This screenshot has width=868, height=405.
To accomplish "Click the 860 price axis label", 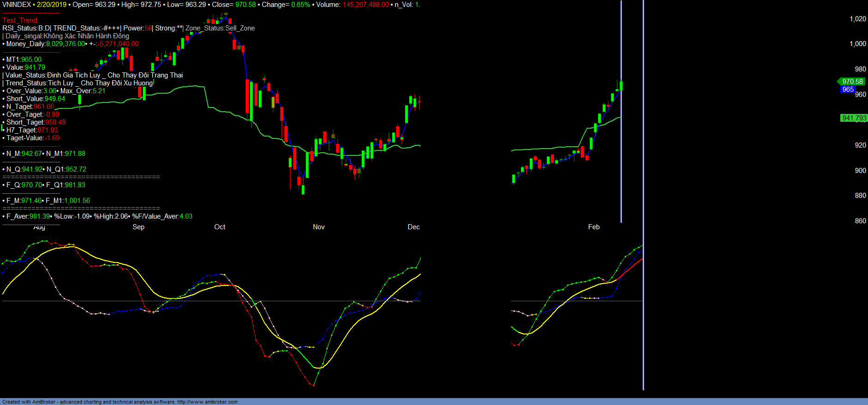I will 861,221.
